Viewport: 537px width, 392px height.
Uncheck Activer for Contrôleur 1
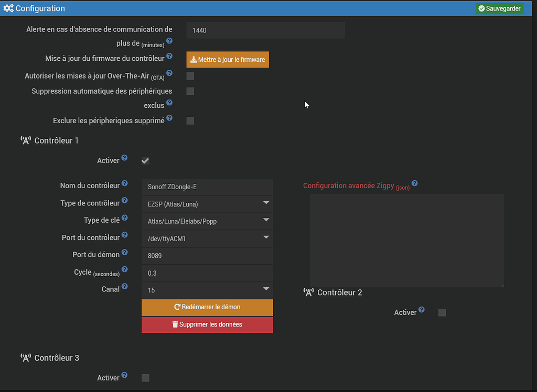point(145,161)
